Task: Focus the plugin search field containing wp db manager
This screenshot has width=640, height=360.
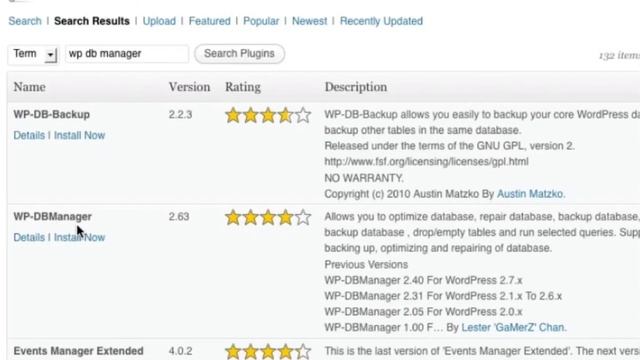Action: (127, 54)
